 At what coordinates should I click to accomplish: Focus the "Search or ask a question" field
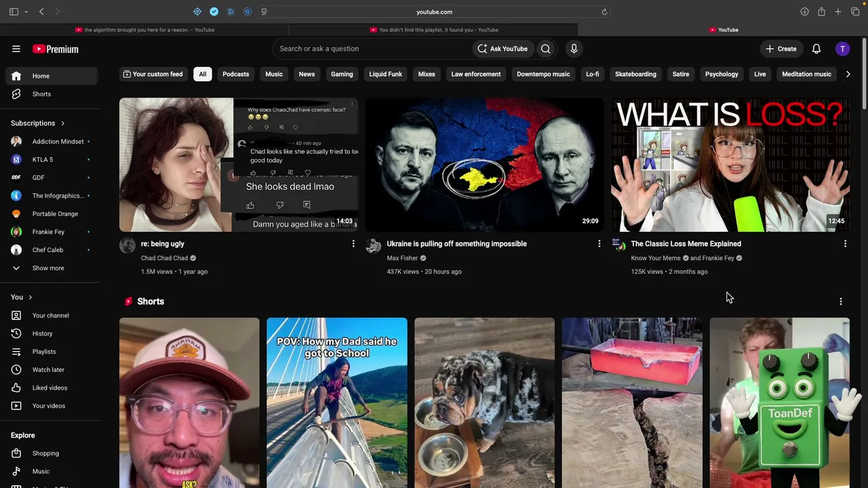pyautogui.click(x=372, y=49)
